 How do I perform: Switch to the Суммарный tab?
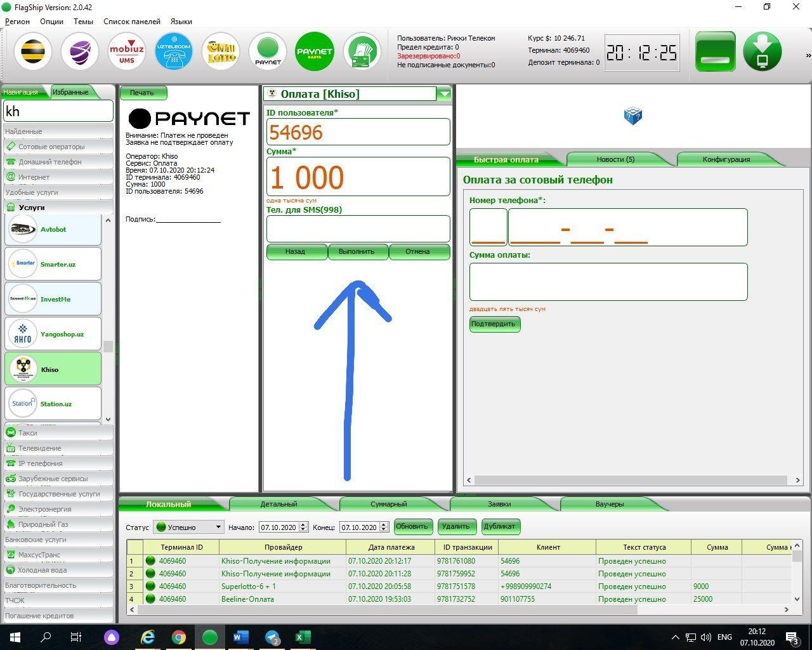point(388,504)
